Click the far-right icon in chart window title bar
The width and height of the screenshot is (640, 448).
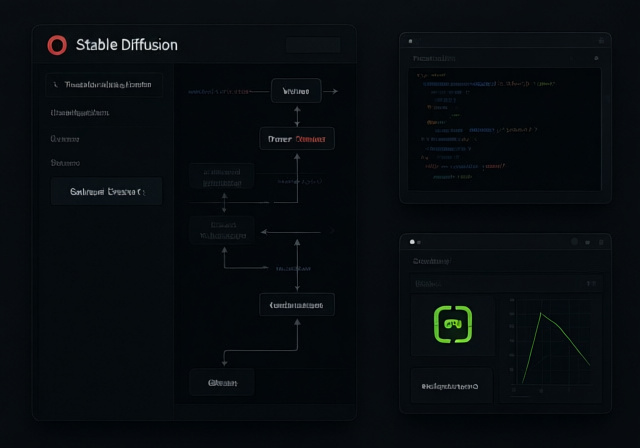pos(601,242)
